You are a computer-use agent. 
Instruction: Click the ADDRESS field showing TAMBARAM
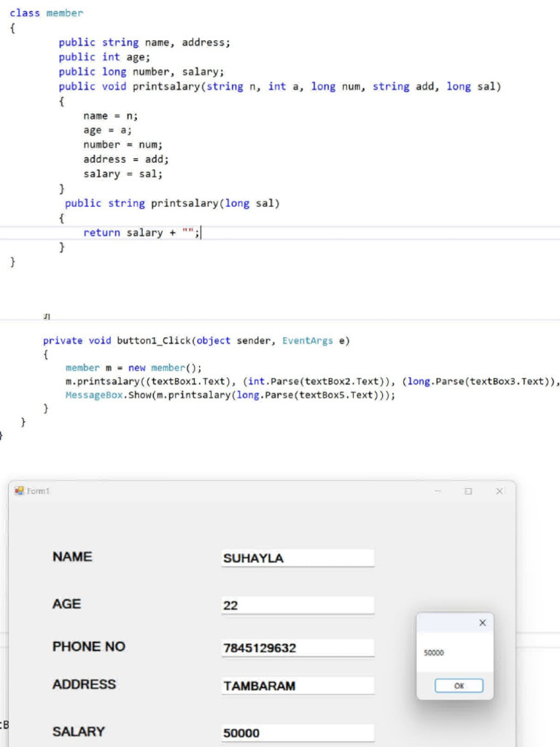pyautogui.click(x=297, y=686)
